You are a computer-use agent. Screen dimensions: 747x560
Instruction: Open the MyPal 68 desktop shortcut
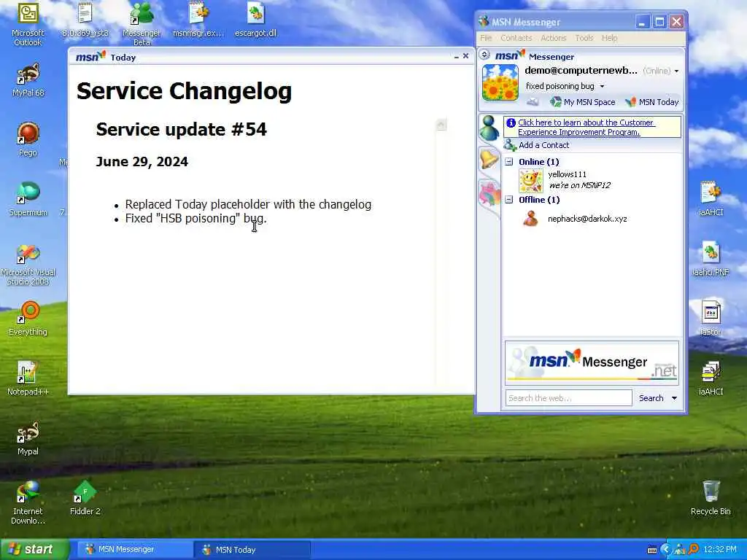(28, 80)
